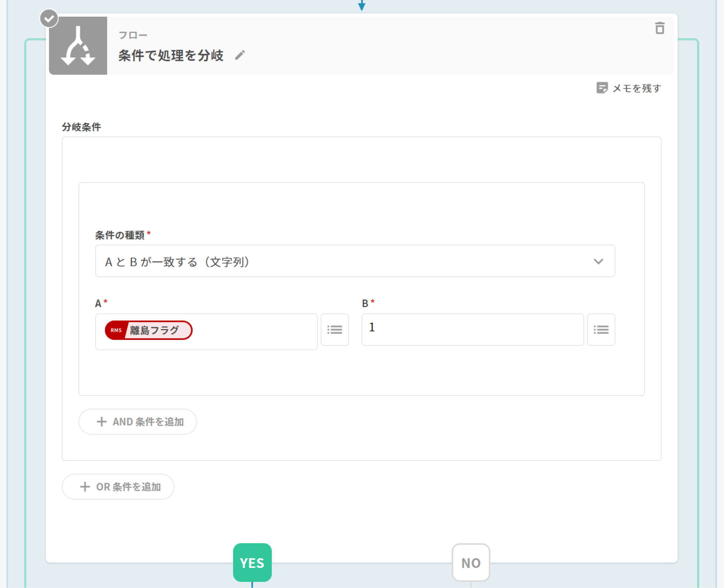Click the gray checkmark status badge

pyautogui.click(x=49, y=18)
